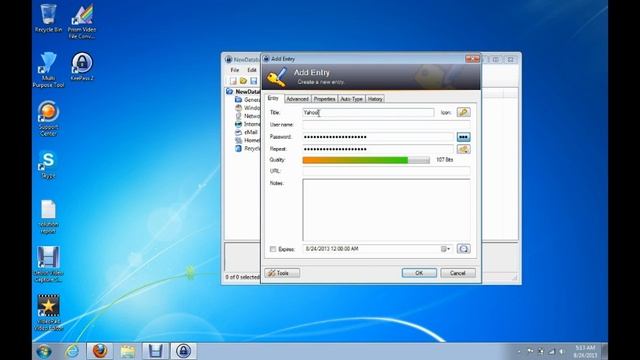Click the standard expire times button
This screenshot has height=360, width=640.
(463, 249)
